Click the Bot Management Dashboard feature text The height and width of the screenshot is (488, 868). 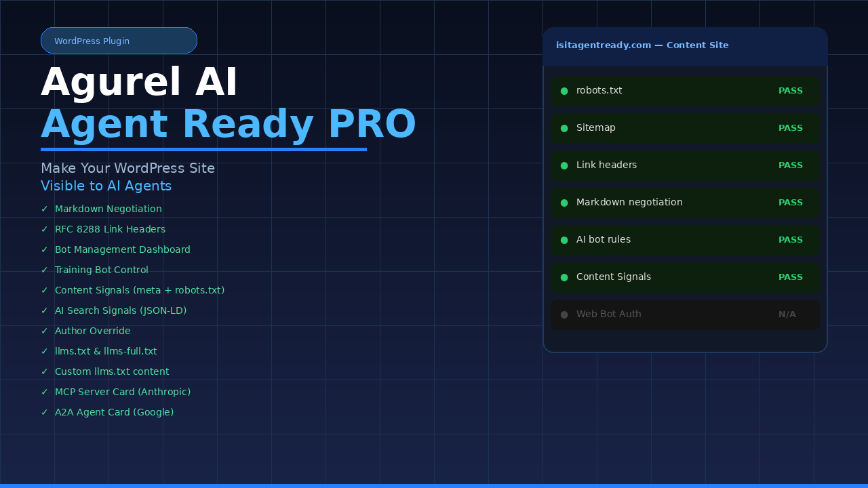123,249
